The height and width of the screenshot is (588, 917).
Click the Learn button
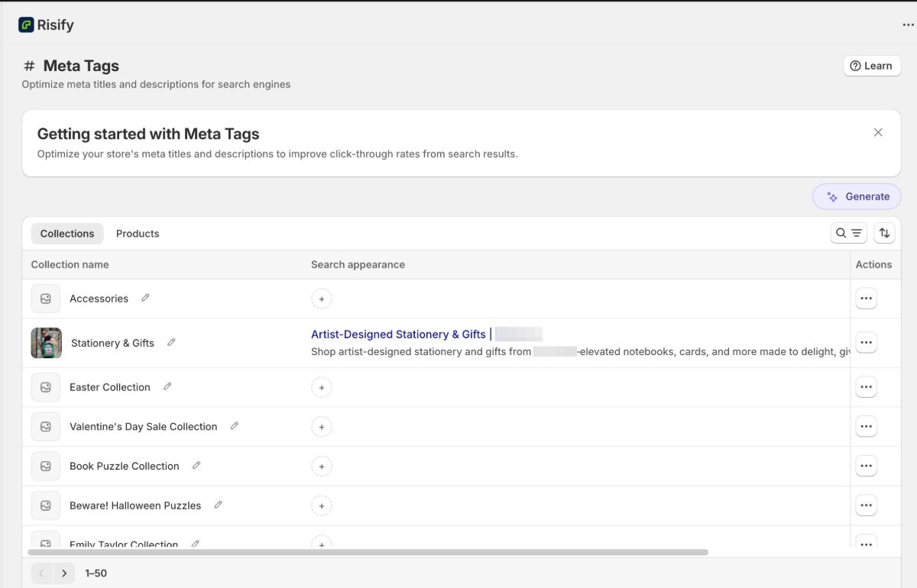pos(872,66)
